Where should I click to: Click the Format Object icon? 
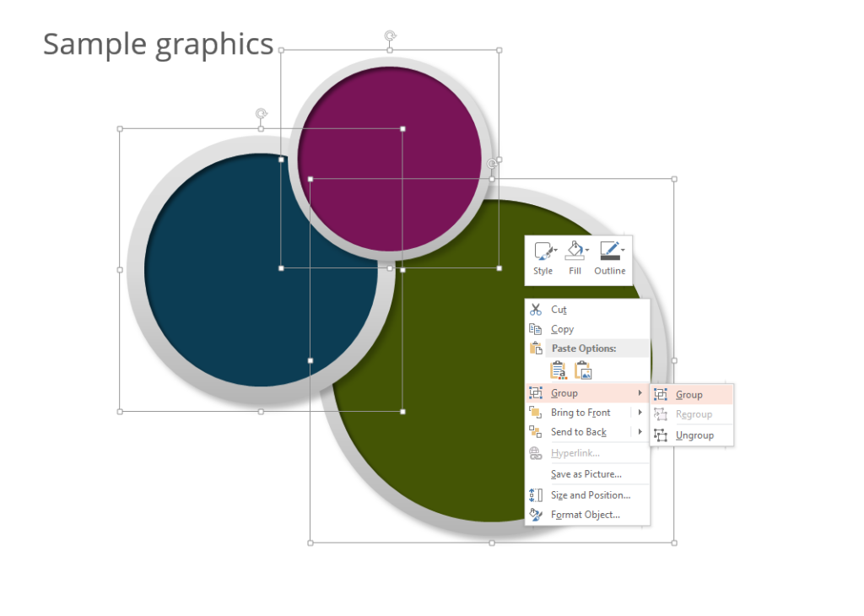pos(535,515)
